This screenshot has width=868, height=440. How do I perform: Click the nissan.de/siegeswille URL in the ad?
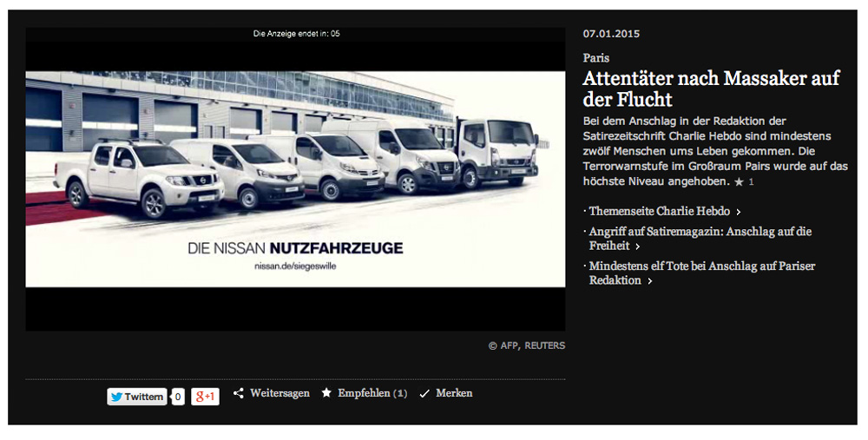pyautogui.click(x=295, y=266)
